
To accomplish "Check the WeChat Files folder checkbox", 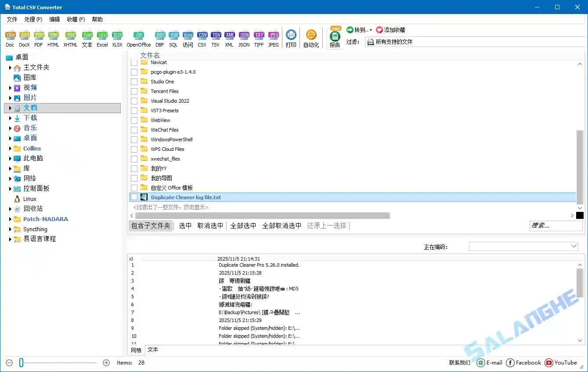I will point(134,129).
